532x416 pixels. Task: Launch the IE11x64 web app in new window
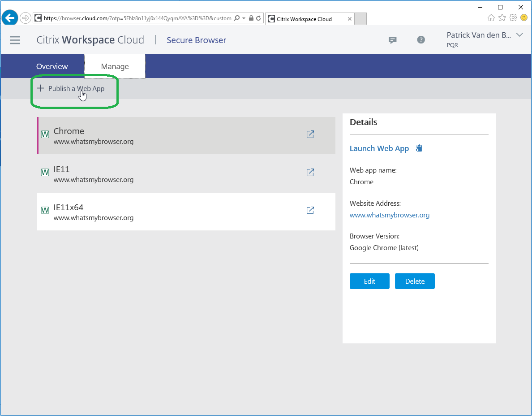[310, 210]
